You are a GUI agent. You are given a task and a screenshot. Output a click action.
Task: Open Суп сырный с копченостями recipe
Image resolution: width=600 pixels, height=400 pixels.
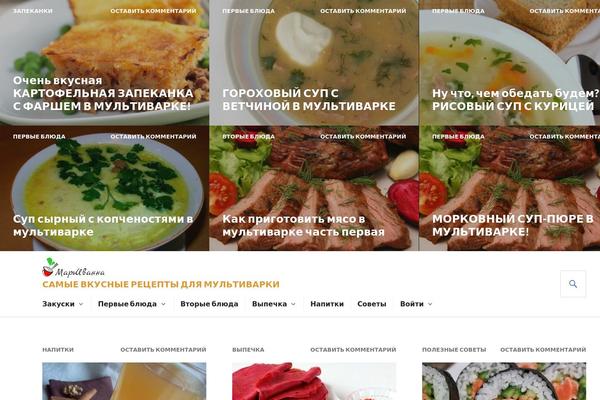click(103, 225)
